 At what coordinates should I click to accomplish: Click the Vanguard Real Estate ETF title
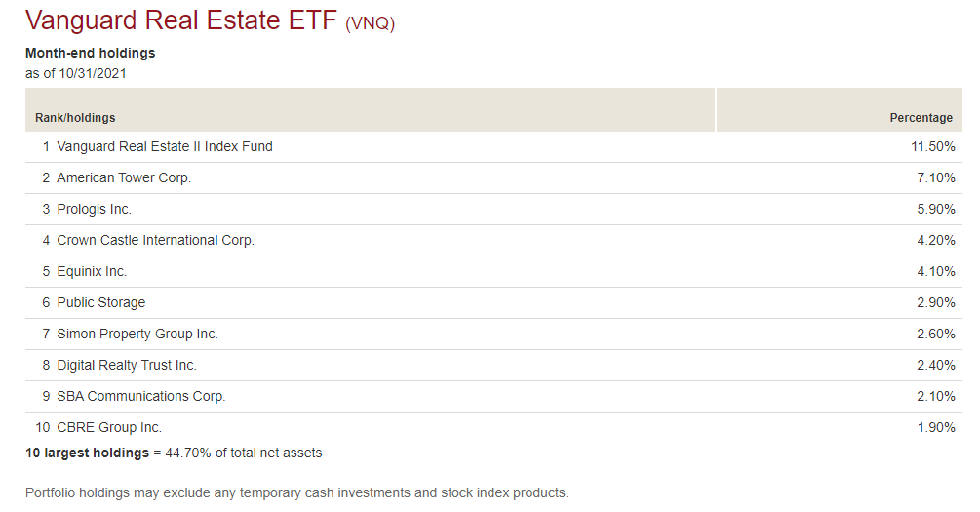coord(181,20)
